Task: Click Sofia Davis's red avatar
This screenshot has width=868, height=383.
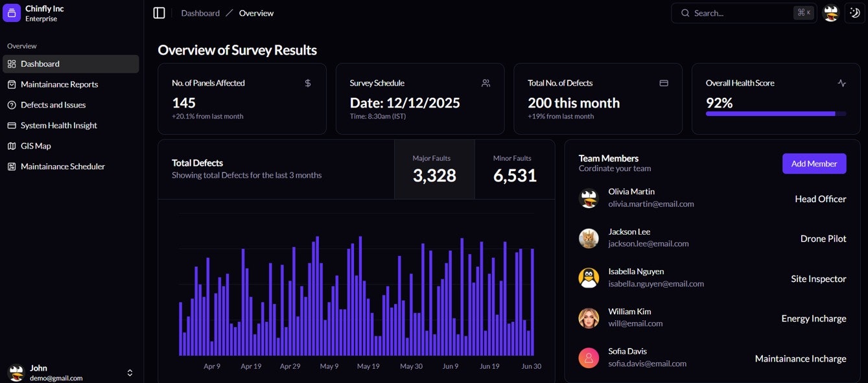Action: (589, 358)
